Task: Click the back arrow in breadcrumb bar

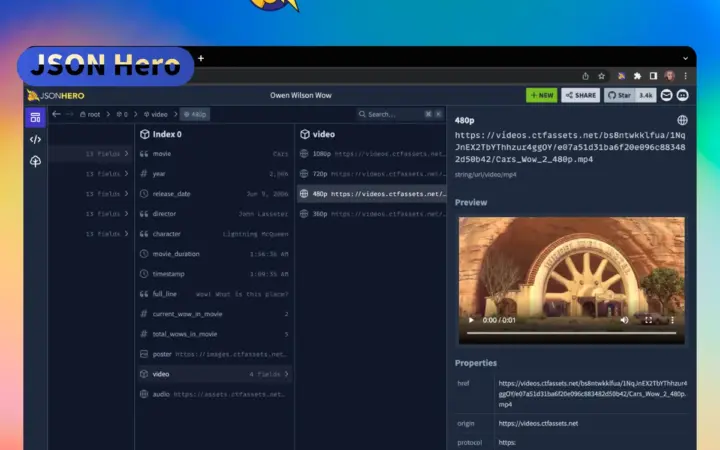Action: coord(56,114)
